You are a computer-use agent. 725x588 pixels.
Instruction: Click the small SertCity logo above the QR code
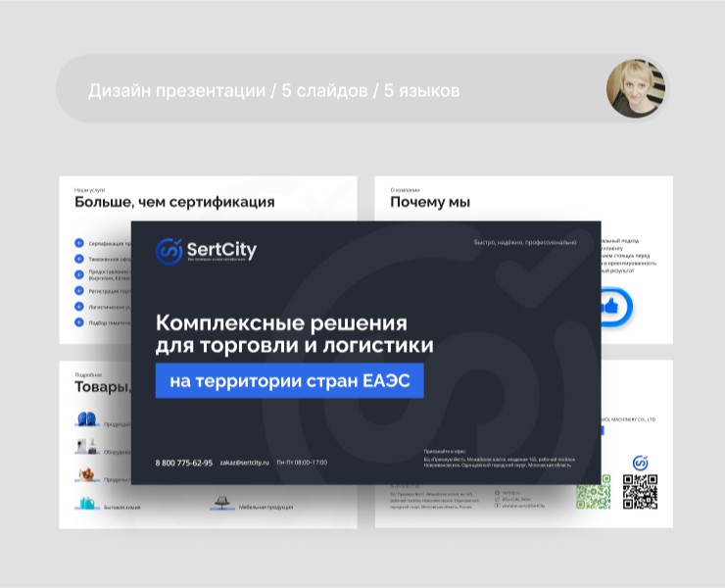coord(641,463)
